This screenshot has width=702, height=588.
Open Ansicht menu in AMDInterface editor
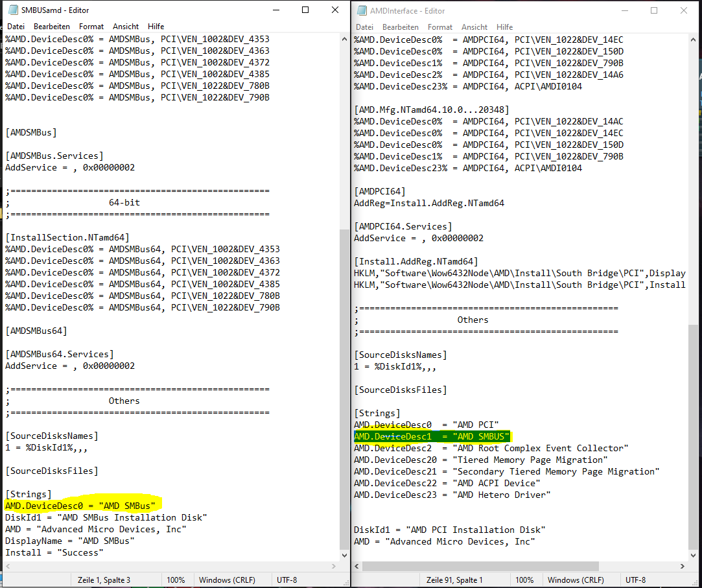coord(474,27)
